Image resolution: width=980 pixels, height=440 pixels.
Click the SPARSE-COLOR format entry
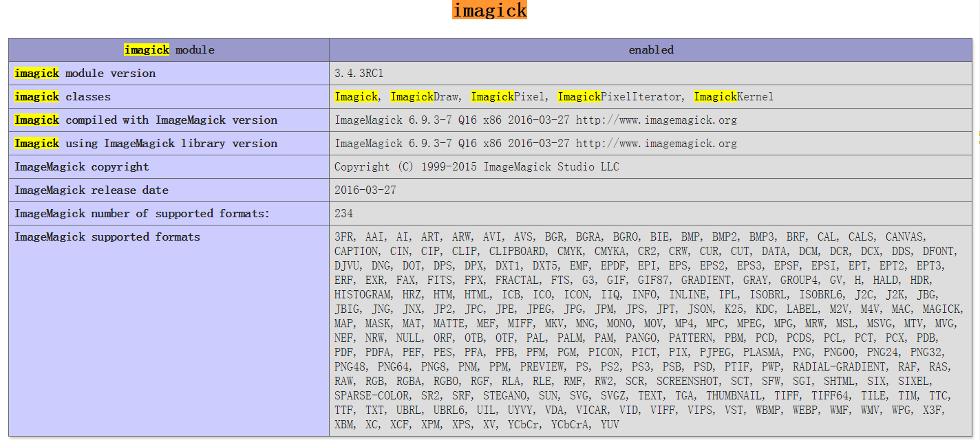pyautogui.click(x=372, y=396)
